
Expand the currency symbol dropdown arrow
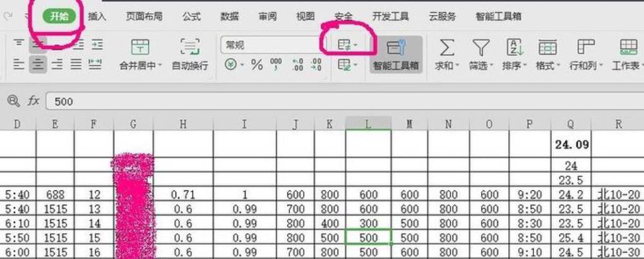[x=242, y=65]
